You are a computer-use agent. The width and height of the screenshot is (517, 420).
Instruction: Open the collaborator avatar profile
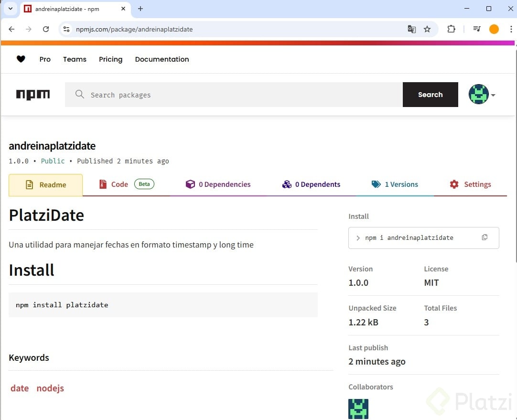coord(358,409)
